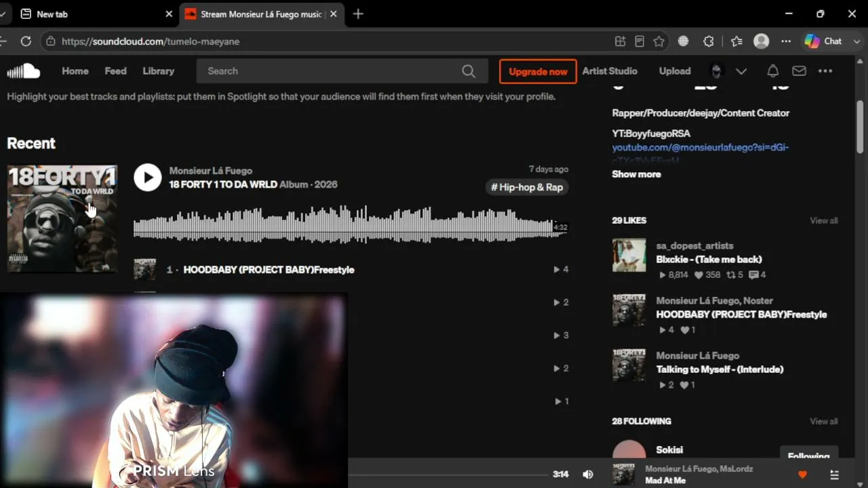Open HOODBABY (PROJECT BABY)Freestyle in likes sidebar
The width and height of the screenshot is (868, 488).
tap(741, 314)
